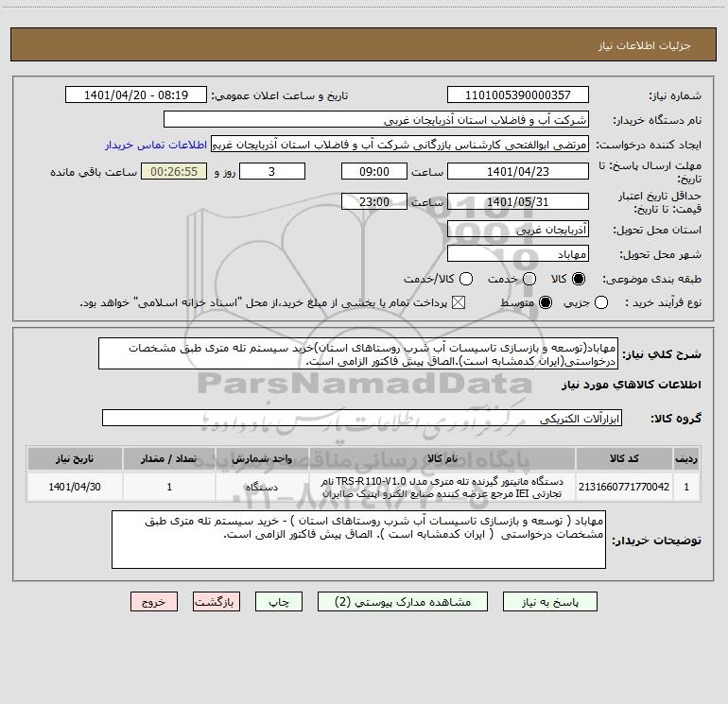Select the جزیی purchase type radio
This screenshot has width=728, height=704.
coord(600,302)
